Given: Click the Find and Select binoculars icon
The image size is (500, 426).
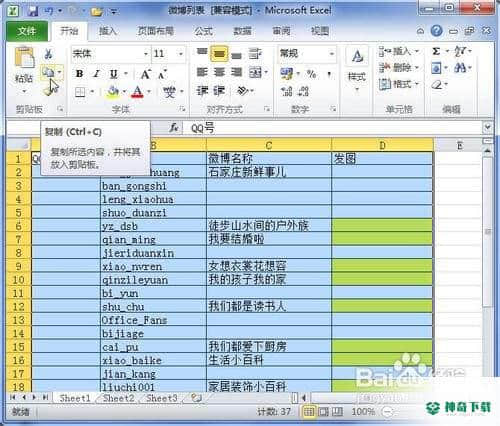Looking at the screenshot, I should pyautogui.click(x=460, y=68).
